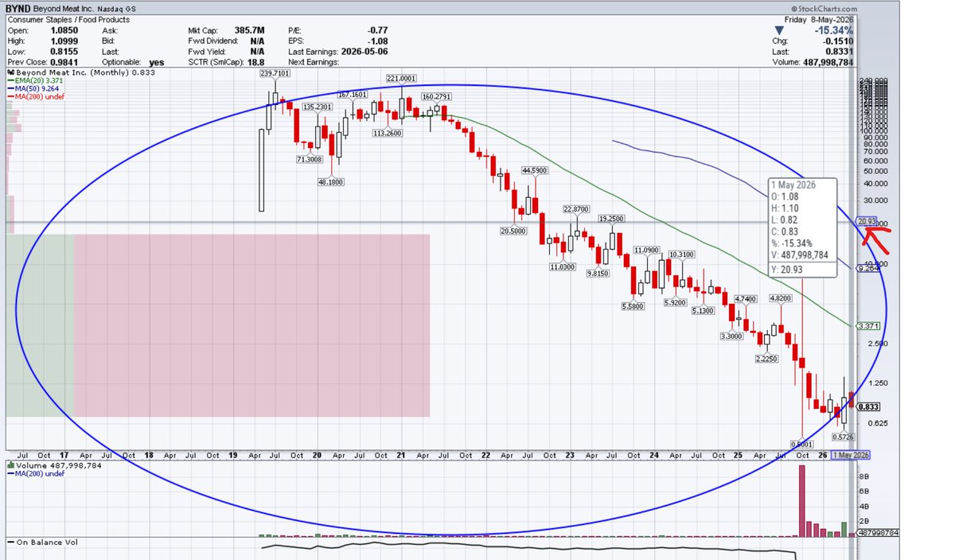This screenshot has width=955, height=560.
Task: Click the 167.1601 price label
Action: (x=353, y=95)
